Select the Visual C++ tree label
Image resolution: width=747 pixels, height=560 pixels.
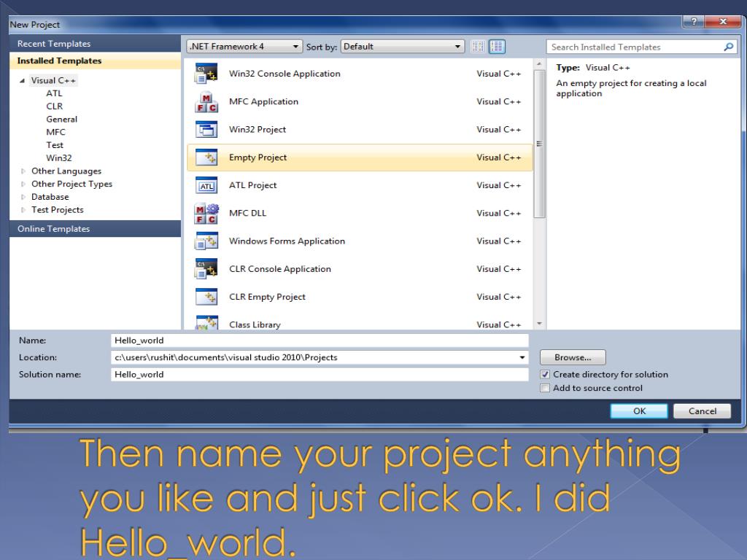pyautogui.click(x=53, y=80)
